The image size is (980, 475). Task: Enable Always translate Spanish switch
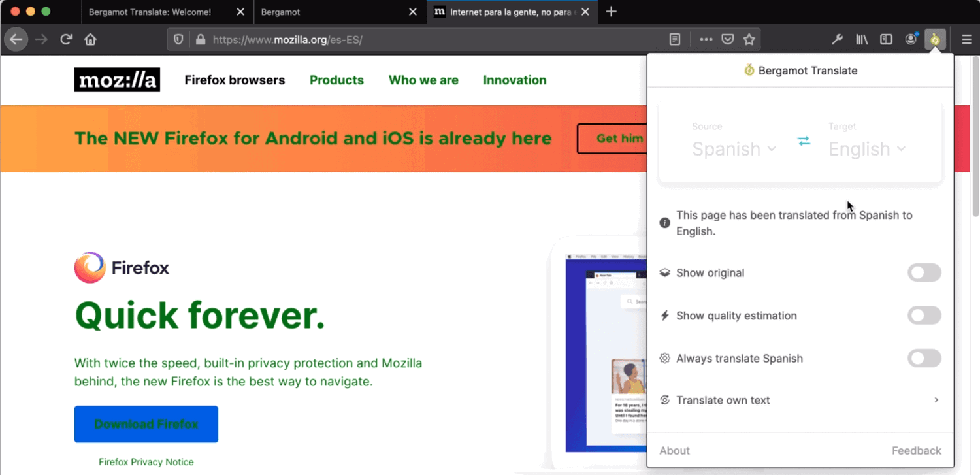[924, 358]
